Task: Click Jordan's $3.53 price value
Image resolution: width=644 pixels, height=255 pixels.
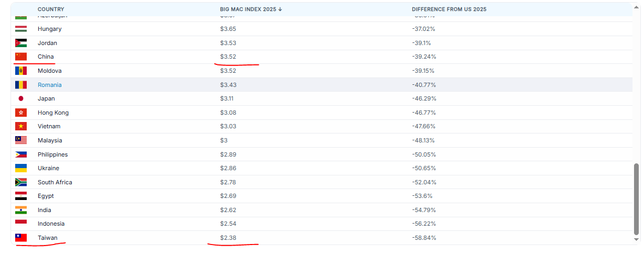Action: (228, 43)
